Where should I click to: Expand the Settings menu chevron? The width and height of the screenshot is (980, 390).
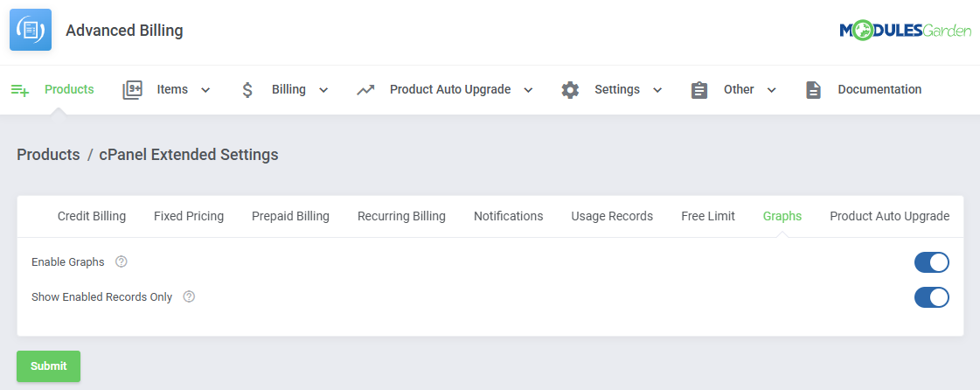657,90
